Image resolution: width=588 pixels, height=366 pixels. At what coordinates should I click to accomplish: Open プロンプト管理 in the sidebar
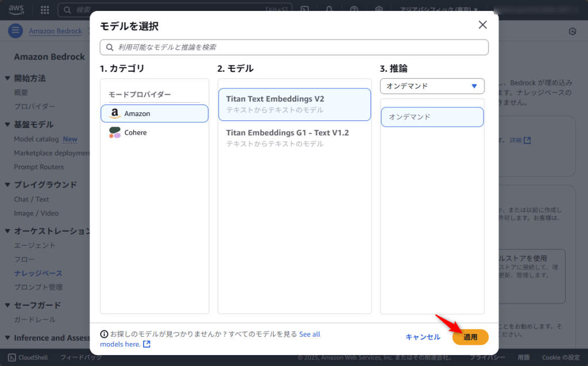(x=38, y=287)
